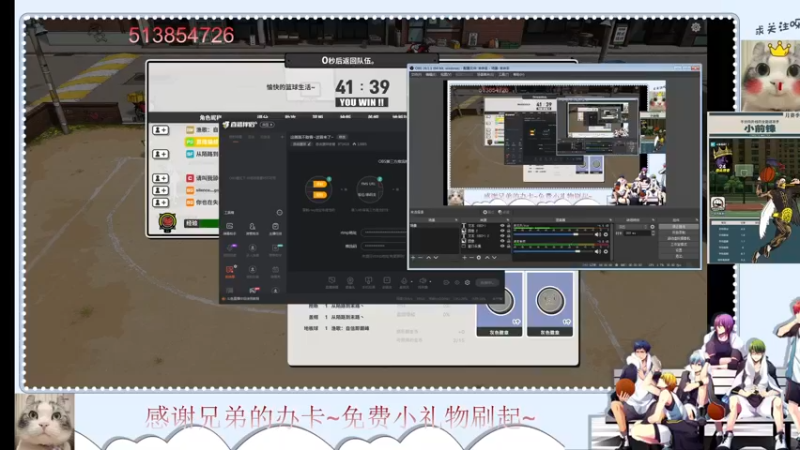Open the Help menu in OBS
The image size is (800, 450).
pyautogui.click(x=518, y=74)
